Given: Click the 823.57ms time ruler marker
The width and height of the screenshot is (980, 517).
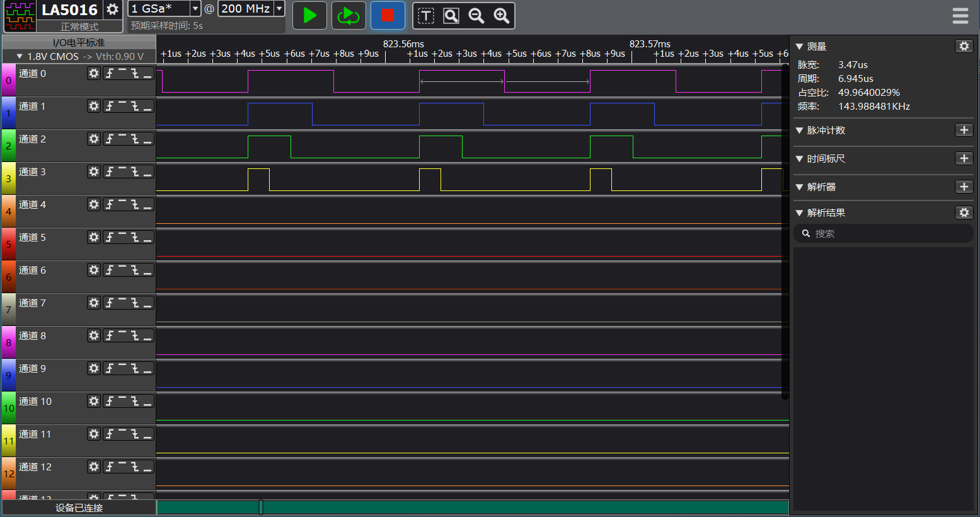Looking at the screenshot, I should (650, 44).
